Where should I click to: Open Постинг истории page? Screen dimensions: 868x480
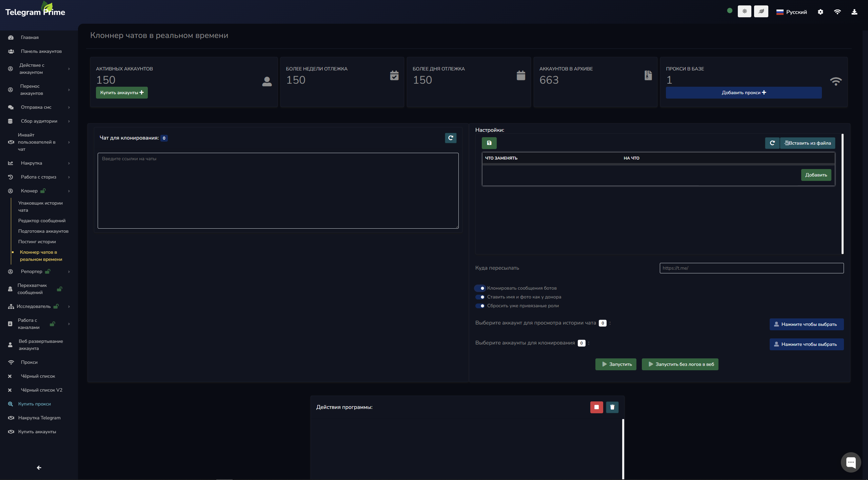[x=37, y=242]
